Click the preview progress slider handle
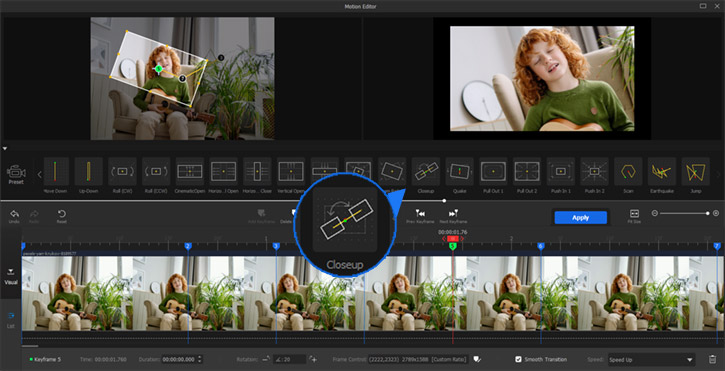 (x=444, y=201)
